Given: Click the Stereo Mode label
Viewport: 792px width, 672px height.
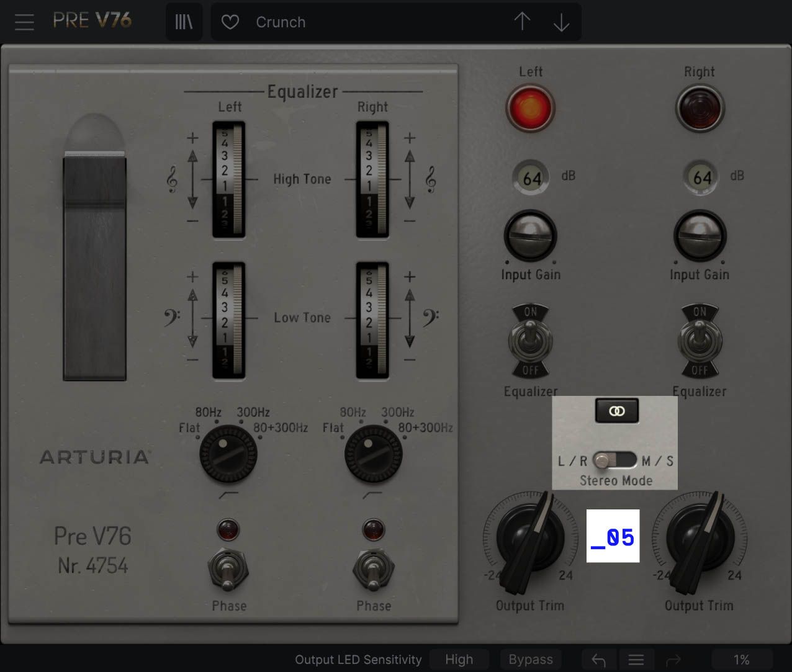Looking at the screenshot, I should click(x=616, y=480).
